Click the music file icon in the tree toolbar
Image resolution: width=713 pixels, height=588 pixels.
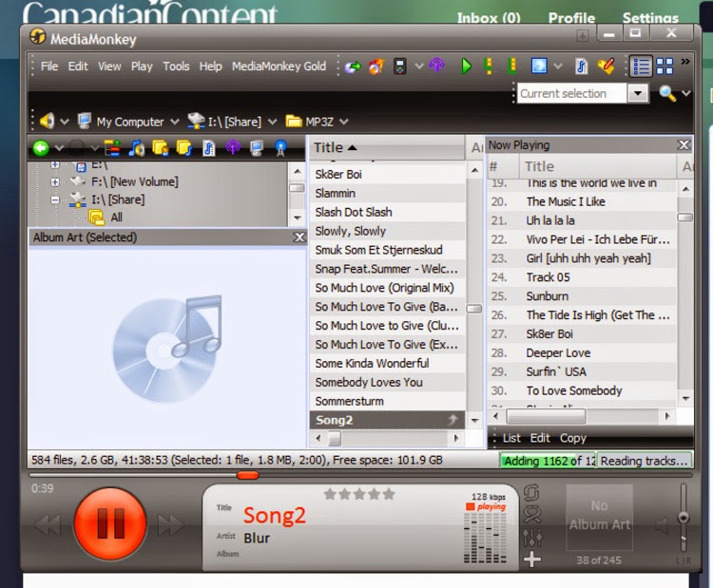pos(209,148)
